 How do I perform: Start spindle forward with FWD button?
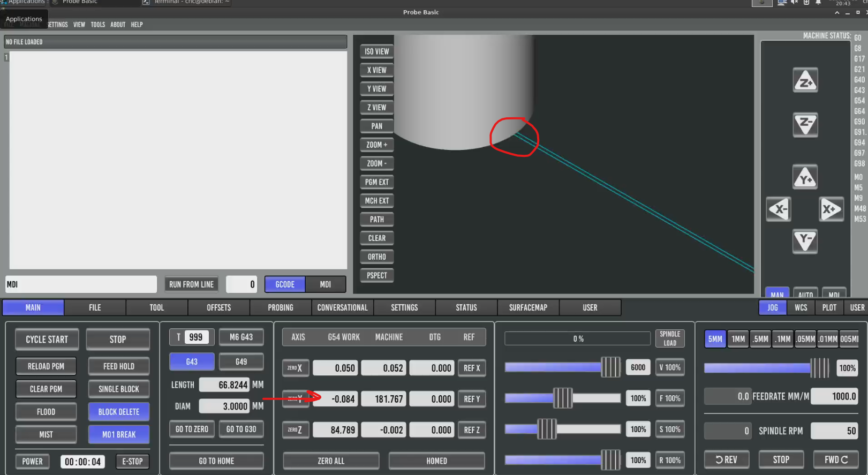point(836,459)
